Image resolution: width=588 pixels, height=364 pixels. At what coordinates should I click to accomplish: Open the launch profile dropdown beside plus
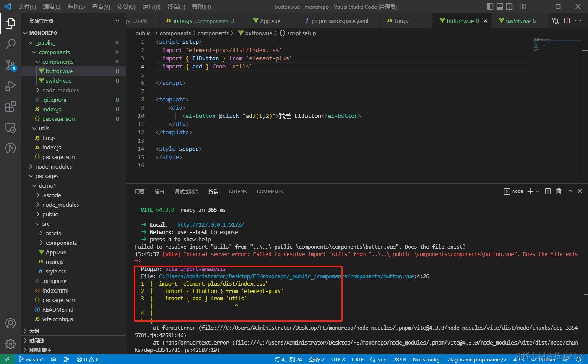coord(538,192)
